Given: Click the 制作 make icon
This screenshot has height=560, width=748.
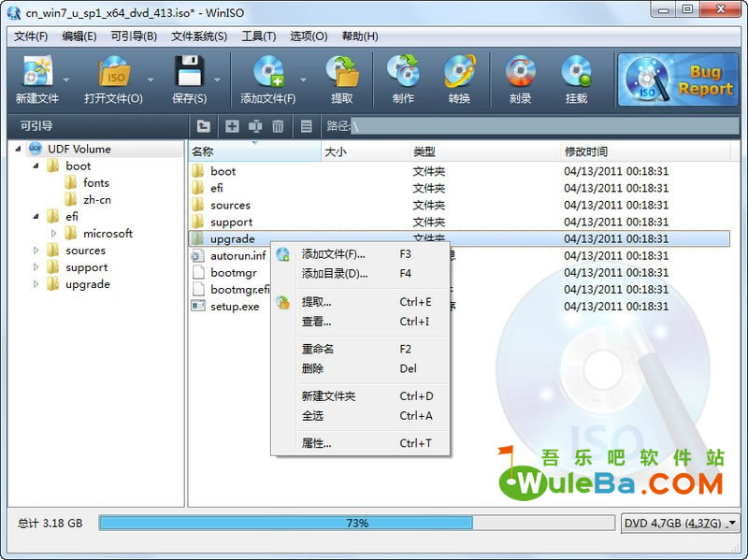Looking at the screenshot, I should 404,72.
